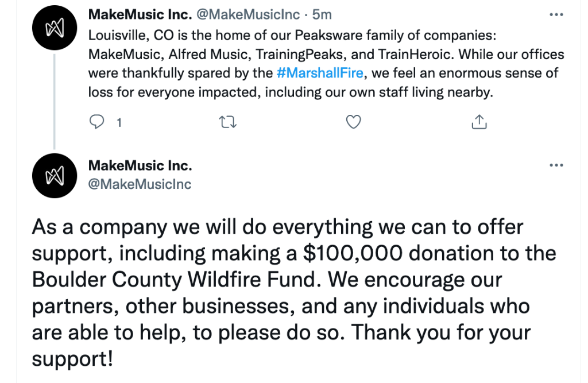Screen dimensions: 588x383
Task: Like the tweet with the heart icon
Action: tap(354, 122)
